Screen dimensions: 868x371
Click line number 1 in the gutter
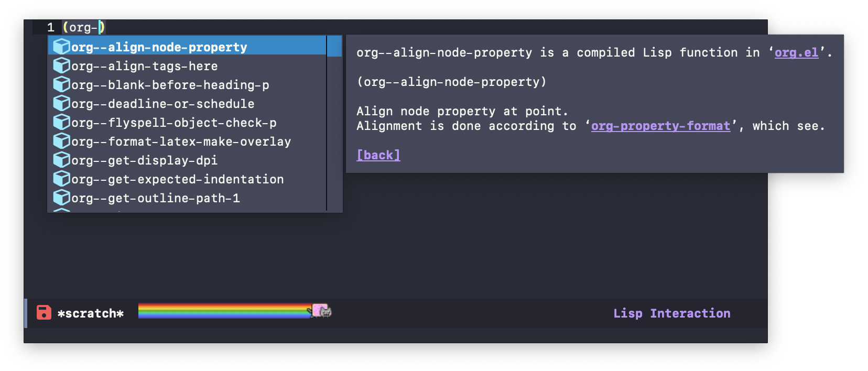coord(51,27)
